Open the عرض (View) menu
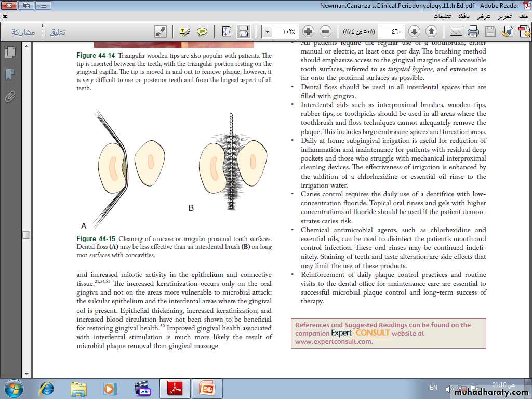532x399 pixels. coord(484,16)
